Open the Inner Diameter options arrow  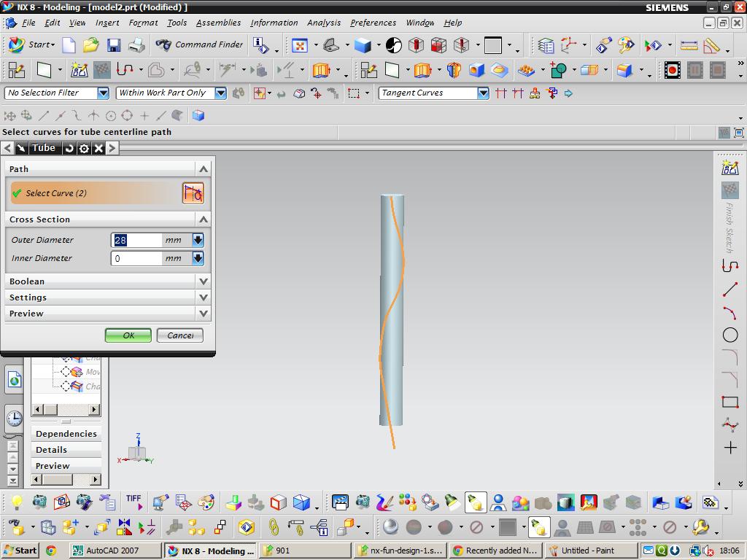coord(198,258)
